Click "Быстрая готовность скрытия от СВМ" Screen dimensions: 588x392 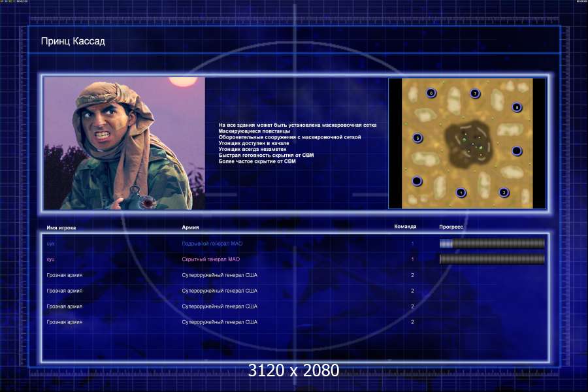coord(267,155)
